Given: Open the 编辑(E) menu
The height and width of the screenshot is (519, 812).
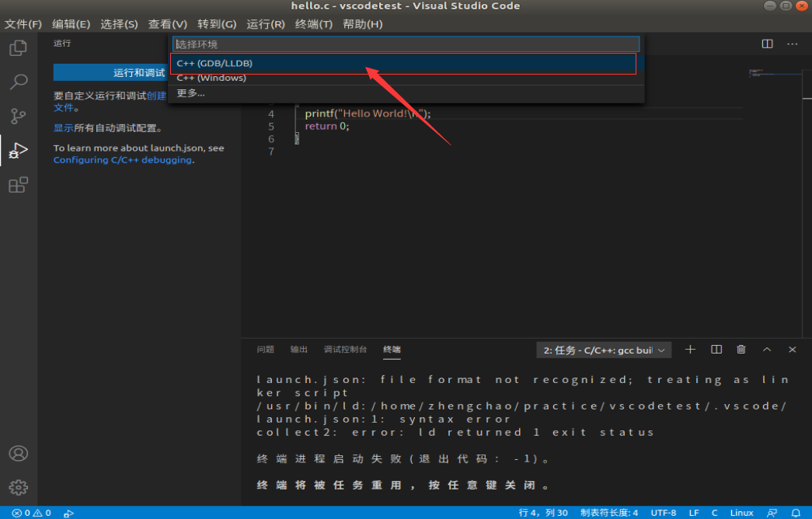Looking at the screenshot, I should 71,24.
